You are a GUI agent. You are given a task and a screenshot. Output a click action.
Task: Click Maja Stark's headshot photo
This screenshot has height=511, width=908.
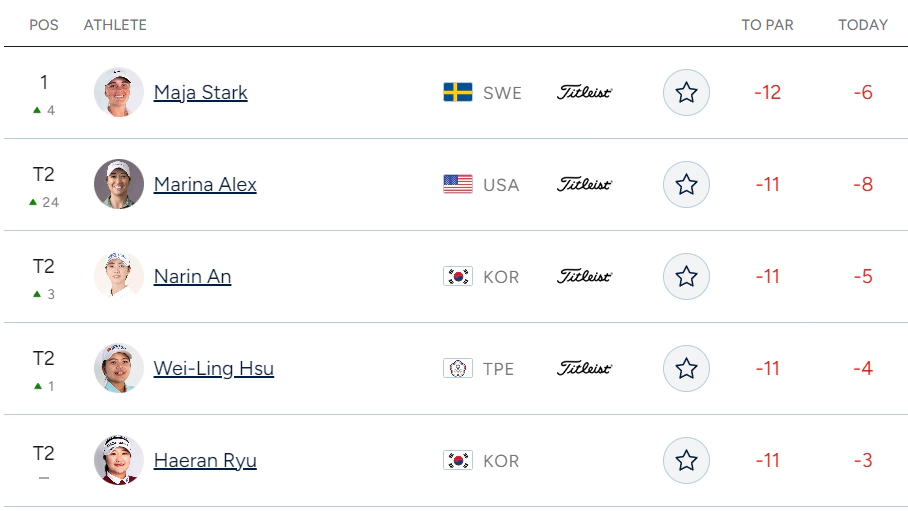pyautogui.click(x=119, y=92)
